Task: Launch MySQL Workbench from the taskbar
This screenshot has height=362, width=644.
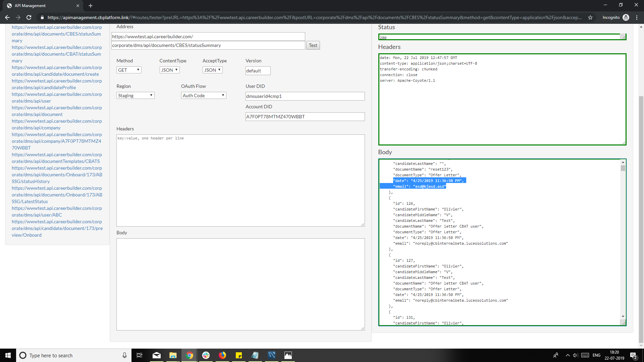Action: point(271,355)
